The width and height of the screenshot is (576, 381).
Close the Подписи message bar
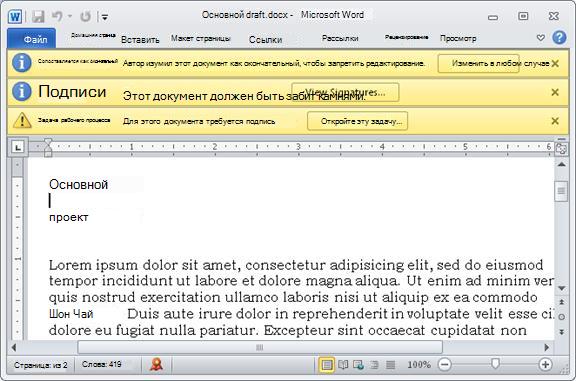(x=555, y=92)
